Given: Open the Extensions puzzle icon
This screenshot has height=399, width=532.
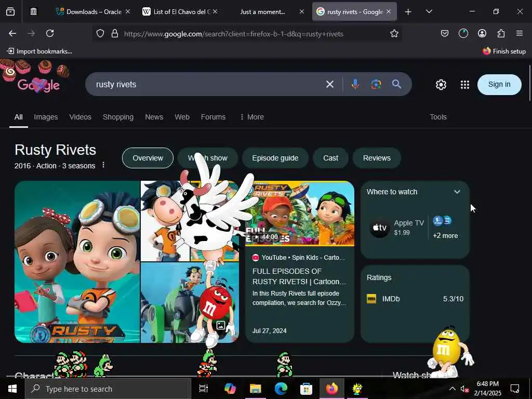Looking at the screenshot, I should [x=501, y=33].
